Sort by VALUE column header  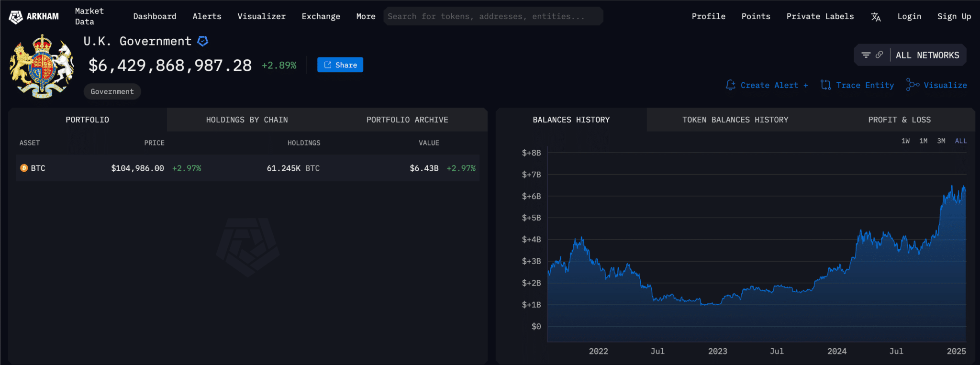tap(429, 143)
